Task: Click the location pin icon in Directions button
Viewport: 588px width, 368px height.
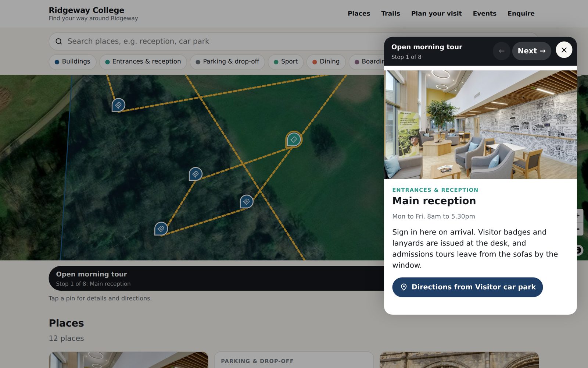Action: (404, 287)
